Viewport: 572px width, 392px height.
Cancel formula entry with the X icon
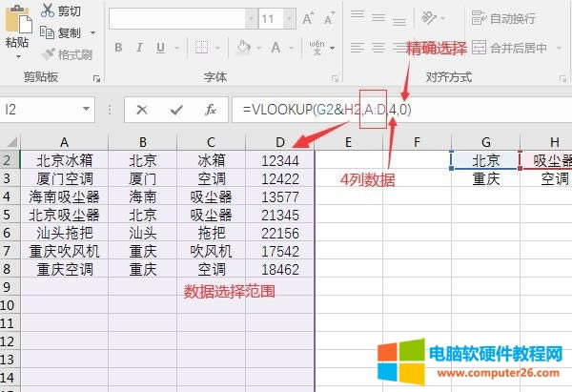tap(142, 110)
